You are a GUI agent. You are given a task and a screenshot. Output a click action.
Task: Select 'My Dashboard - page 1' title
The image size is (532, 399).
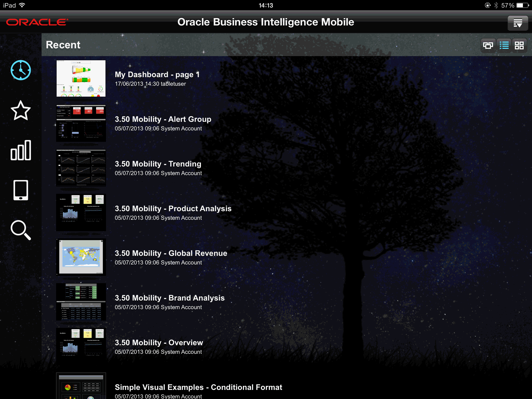tap(157, 75)
